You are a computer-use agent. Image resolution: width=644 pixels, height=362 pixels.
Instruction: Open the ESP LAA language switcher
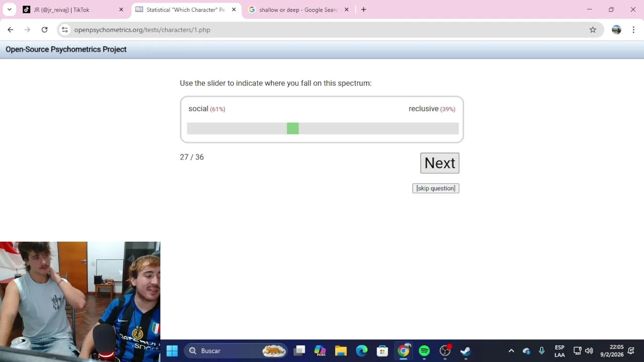point(559,351)
